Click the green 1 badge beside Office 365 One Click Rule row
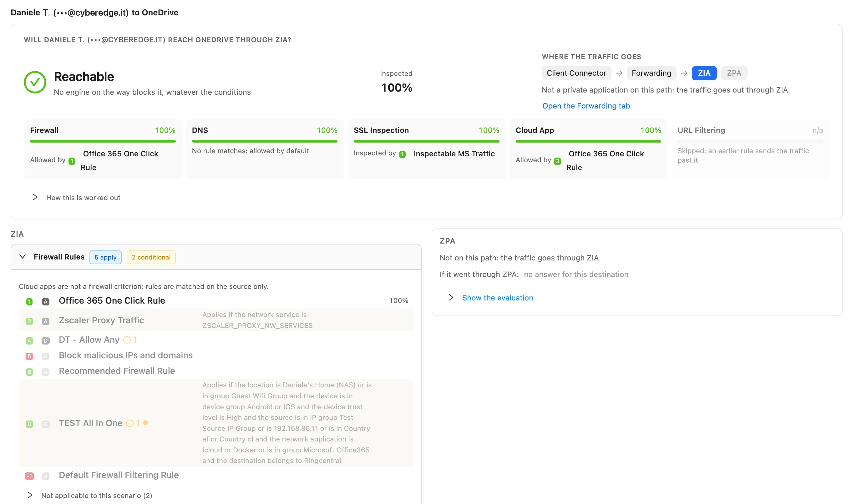This screenshot has width=852, height=504. [x=29, y=302]
